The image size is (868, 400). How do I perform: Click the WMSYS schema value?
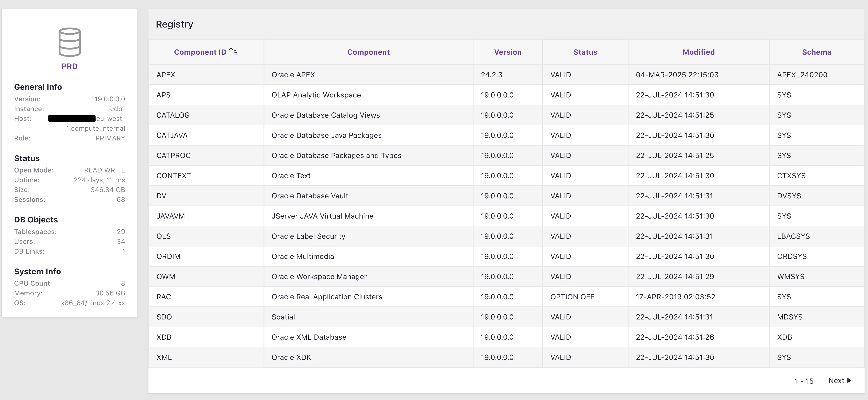(x=790, y=277)
